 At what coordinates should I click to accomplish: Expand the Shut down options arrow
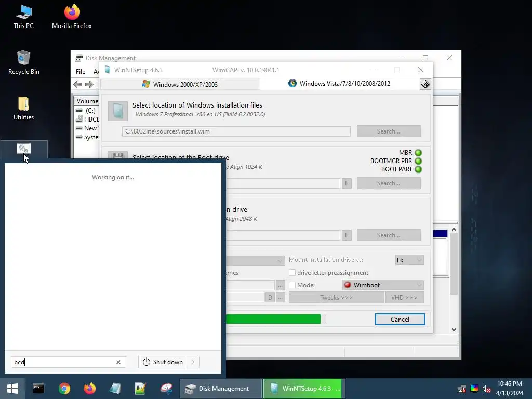click(x=193, y=362)
